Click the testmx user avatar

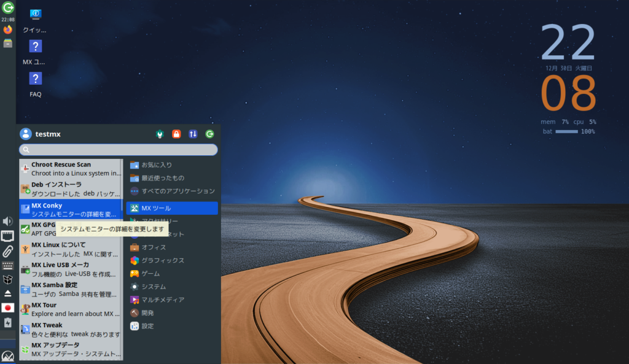click(x=25, y=134)
